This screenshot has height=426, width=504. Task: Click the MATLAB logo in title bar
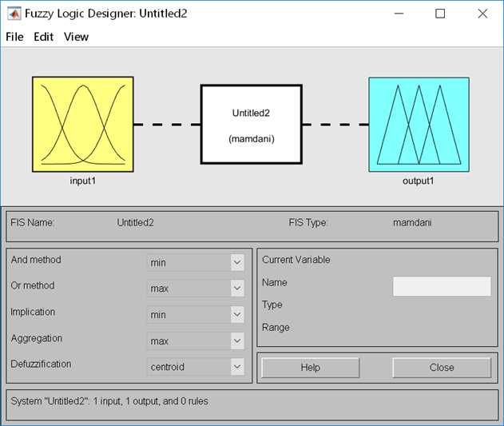(x=14, y=14)
